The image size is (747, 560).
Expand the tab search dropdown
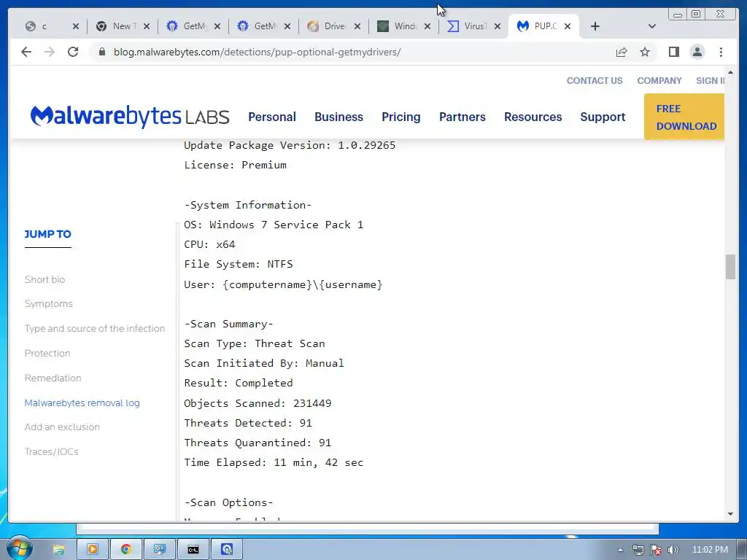pyautogui.click(x=652, y=26)
